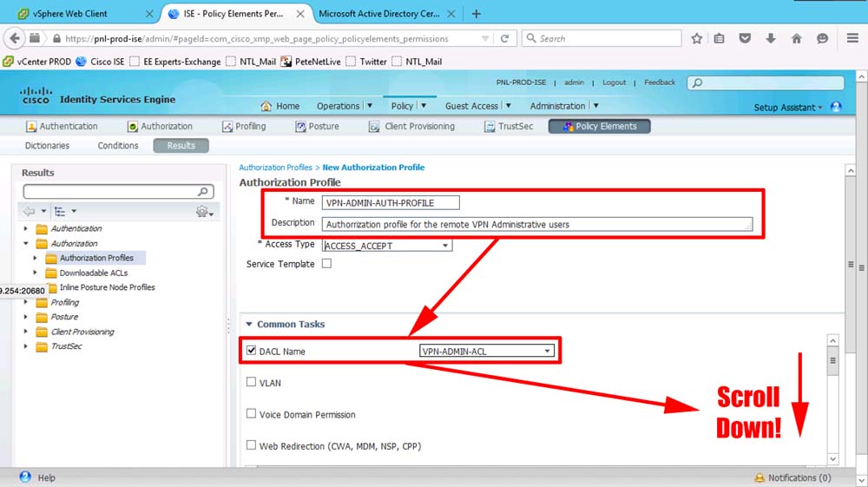Open the Operations menu
Screen dimensions: 868x487
click(x=344, y=106)
